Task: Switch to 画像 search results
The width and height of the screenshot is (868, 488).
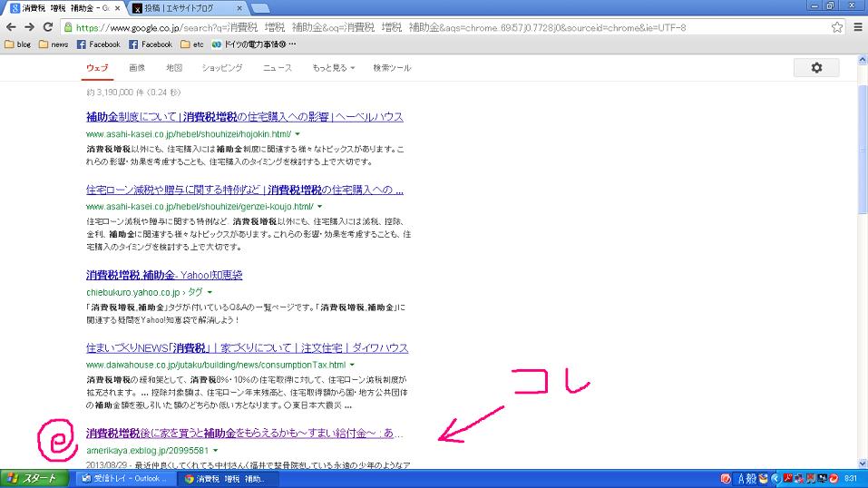Action: click(137, 68)
